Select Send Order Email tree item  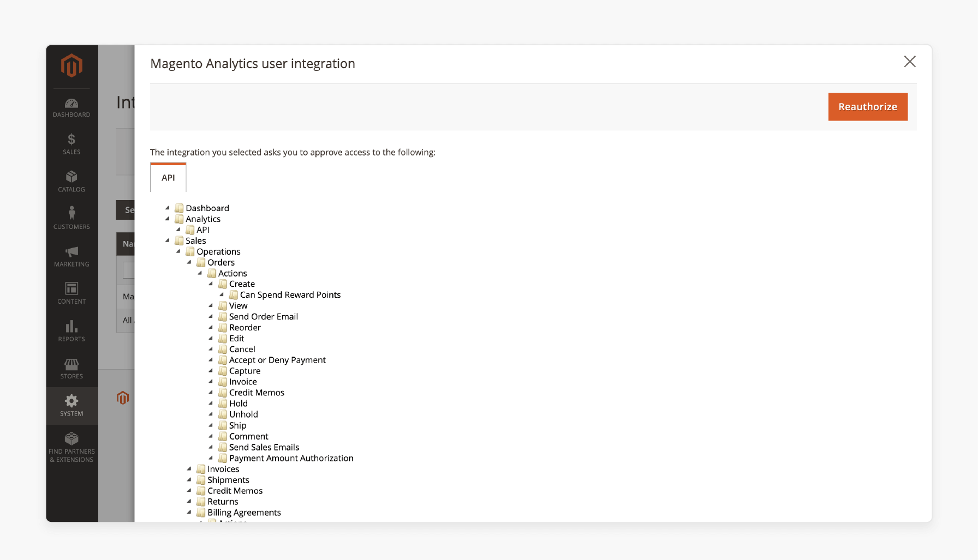point(264,316)
